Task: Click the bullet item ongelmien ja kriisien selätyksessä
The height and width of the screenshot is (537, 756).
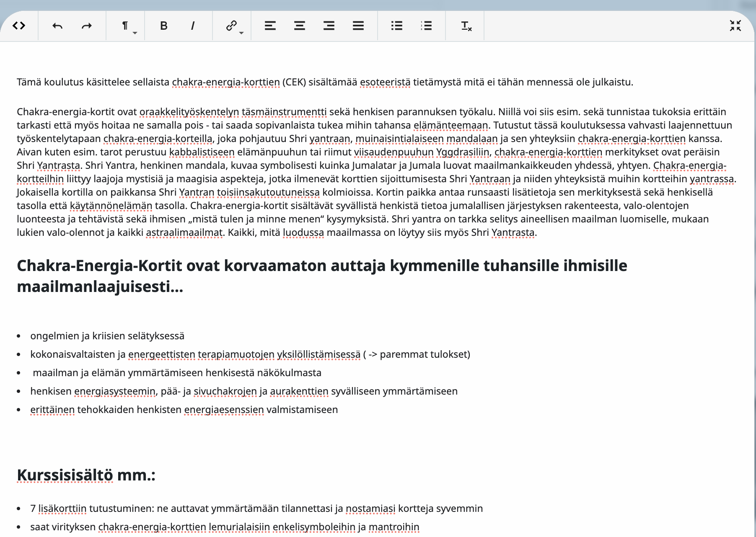Action: 107,336
